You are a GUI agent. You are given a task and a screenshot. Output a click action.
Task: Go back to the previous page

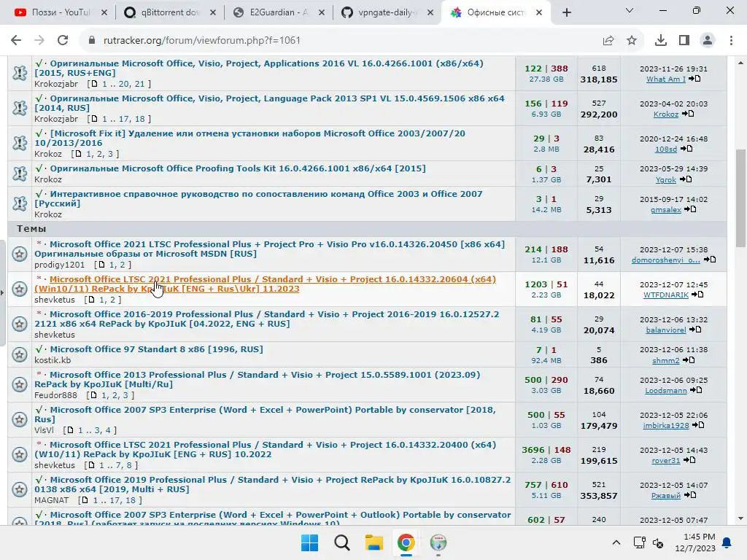tap(16, 41)
